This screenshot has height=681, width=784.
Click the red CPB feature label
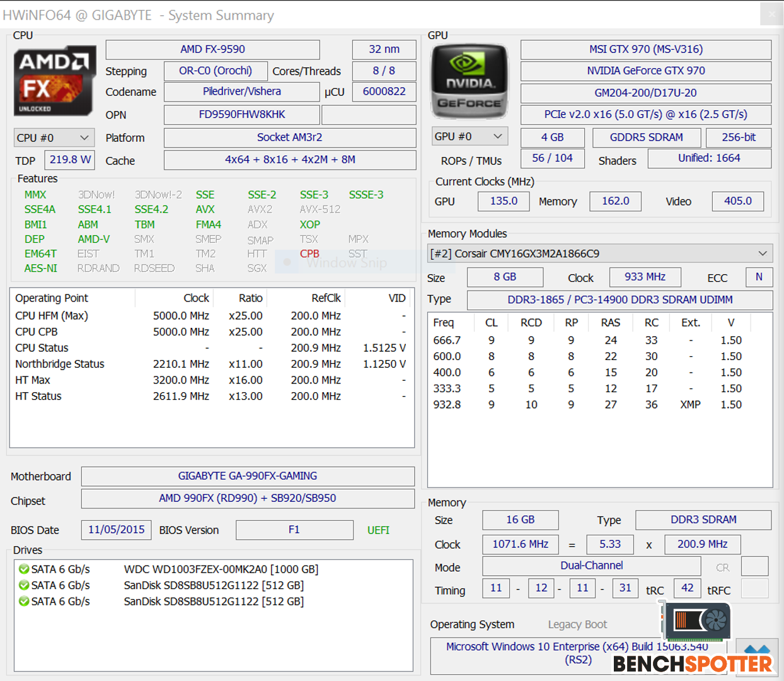(309, 253)
